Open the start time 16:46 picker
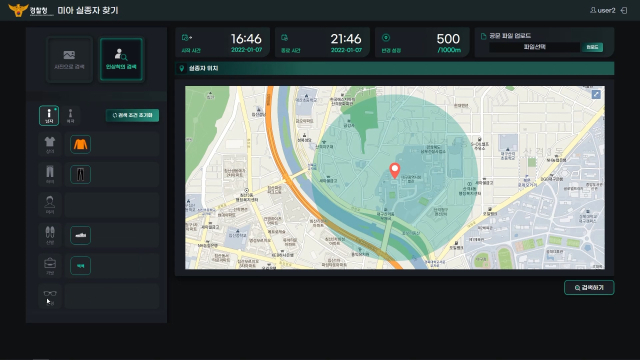The height and width of the screenshot is (360, 640). [x=222, y=43]
